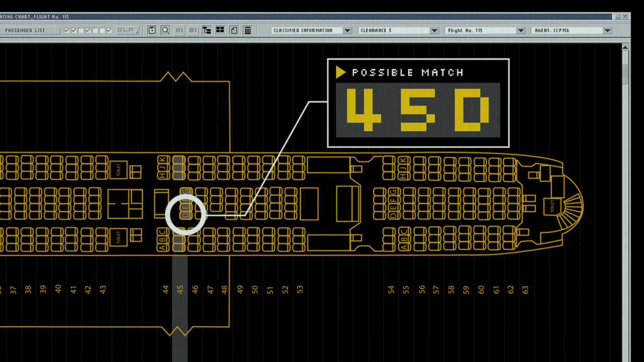Screen dimensions: 644x362
Task: Toggle the last checked checkbox before DLP
Action: pos(109,30)
